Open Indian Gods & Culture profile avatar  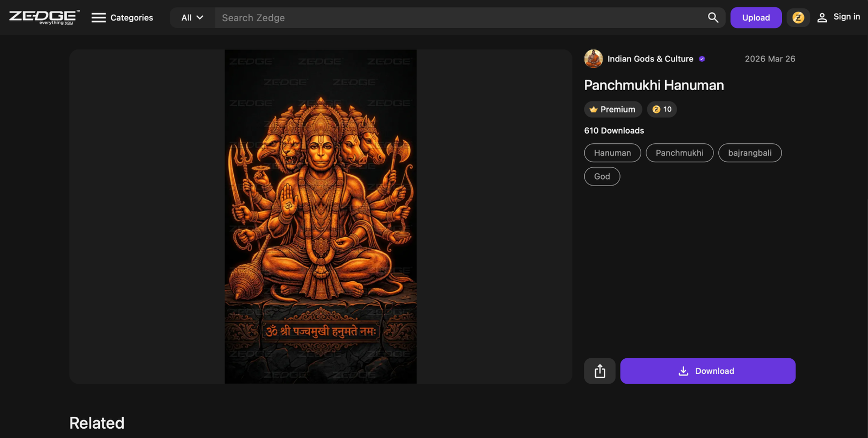click(x=593, y=59)
